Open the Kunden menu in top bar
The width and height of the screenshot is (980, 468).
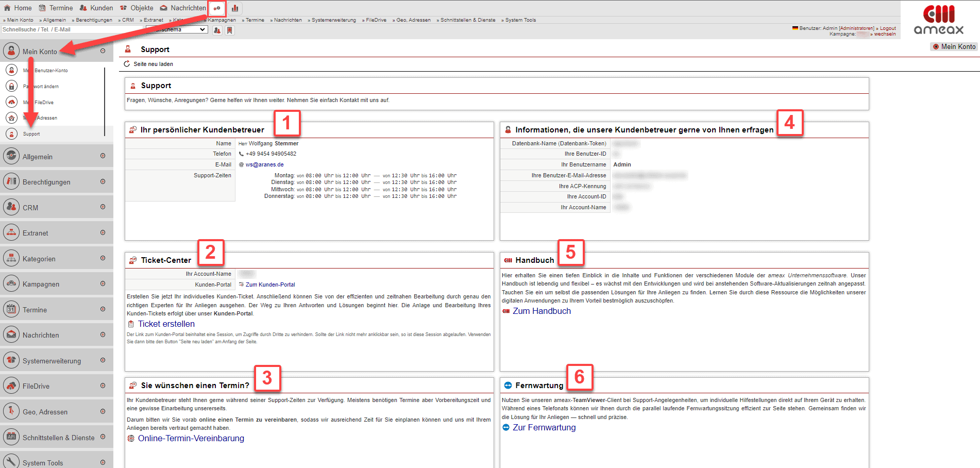coord(96,8)
